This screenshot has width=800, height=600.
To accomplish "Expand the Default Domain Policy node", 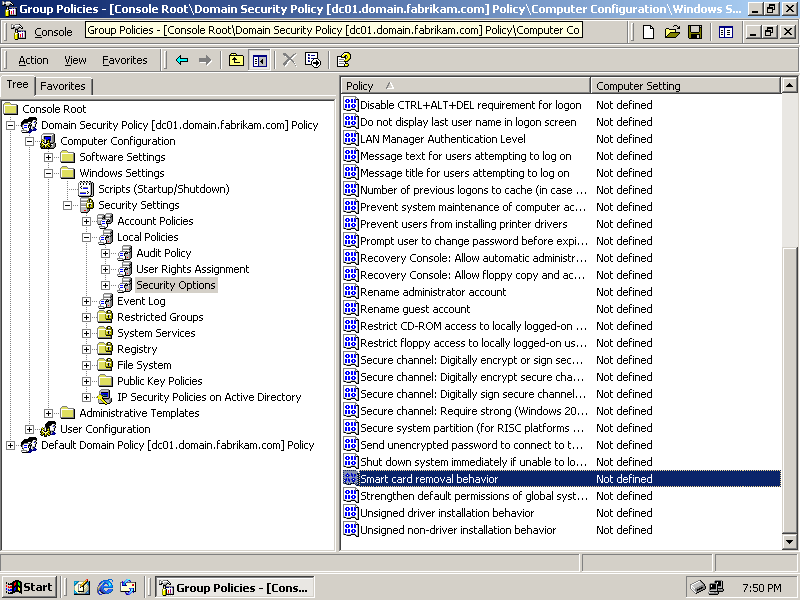I will (11, 445).
